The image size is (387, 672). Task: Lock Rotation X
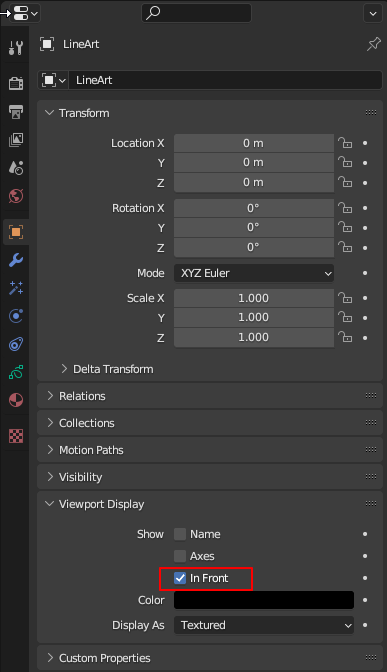tap(345, 208)
